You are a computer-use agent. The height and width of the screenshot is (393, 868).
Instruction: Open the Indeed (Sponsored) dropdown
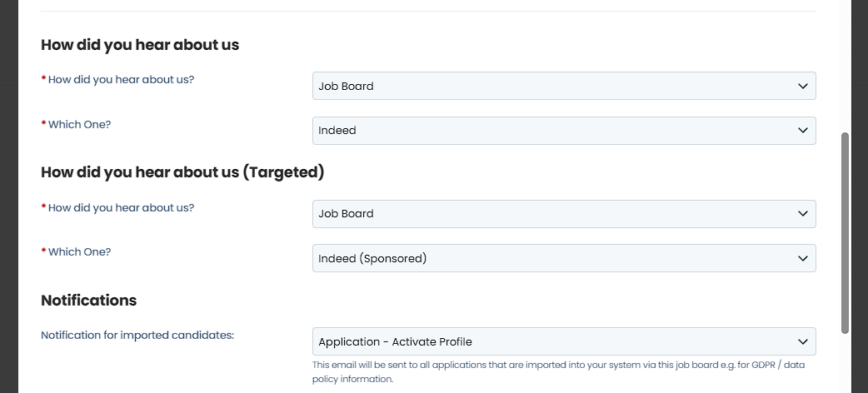tap(564, 258)
